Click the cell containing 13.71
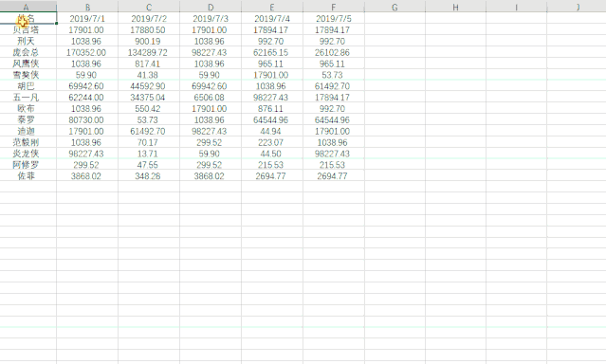The image size is (606, 364). coord(149,154)
